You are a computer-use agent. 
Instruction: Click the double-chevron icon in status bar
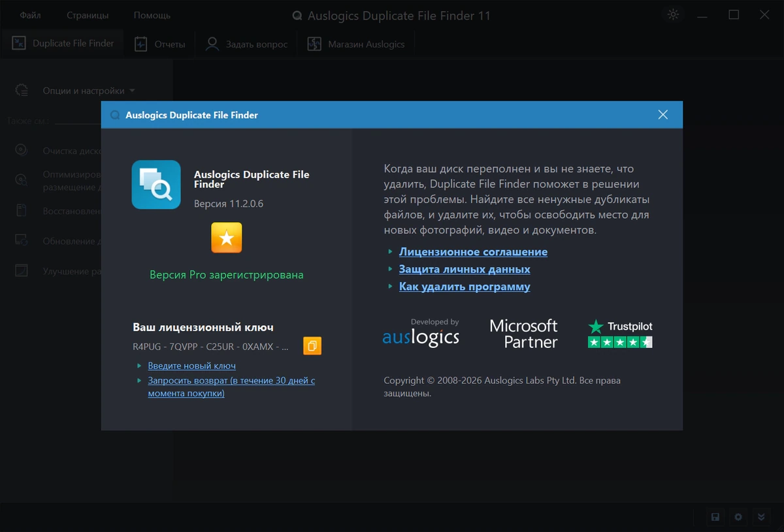click(x=761, y=517)
